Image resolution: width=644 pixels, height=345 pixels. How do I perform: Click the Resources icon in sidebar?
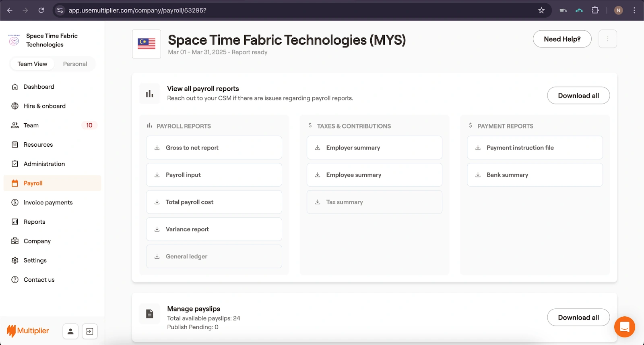click(15, 145)
